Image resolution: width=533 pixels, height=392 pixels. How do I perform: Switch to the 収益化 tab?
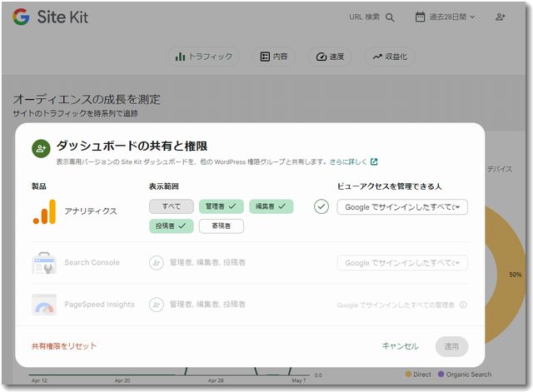[x=390, y=57]
